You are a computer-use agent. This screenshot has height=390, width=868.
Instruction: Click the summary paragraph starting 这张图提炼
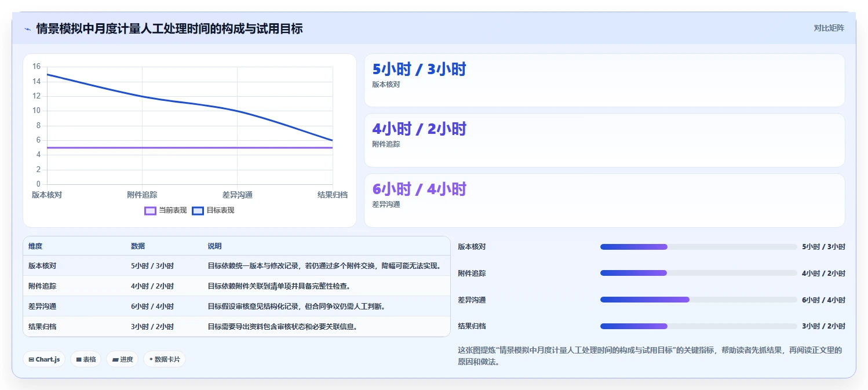coord(650,356)
